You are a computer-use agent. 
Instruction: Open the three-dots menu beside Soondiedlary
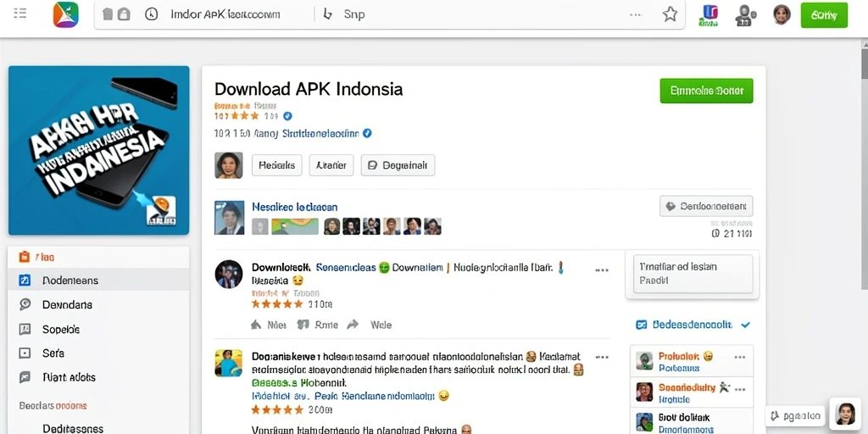click(x=740, y=389)
